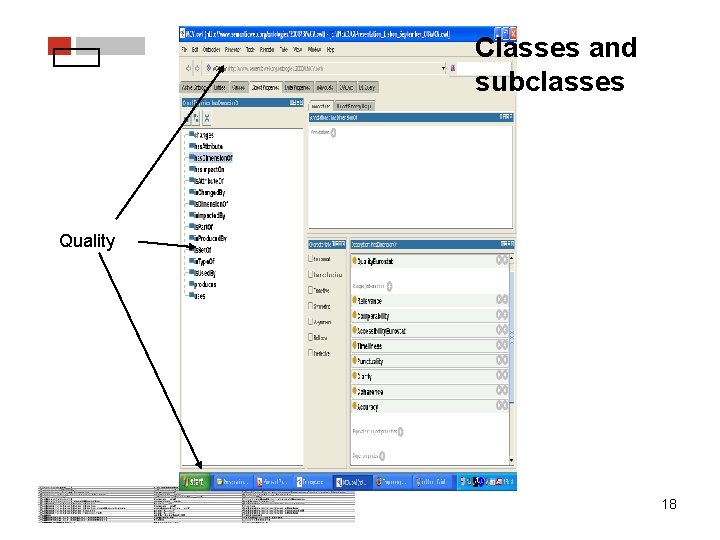Select the hasImpactOn property
The height and width of the screenshot is (540, 720).
click(x=209, y=169)
